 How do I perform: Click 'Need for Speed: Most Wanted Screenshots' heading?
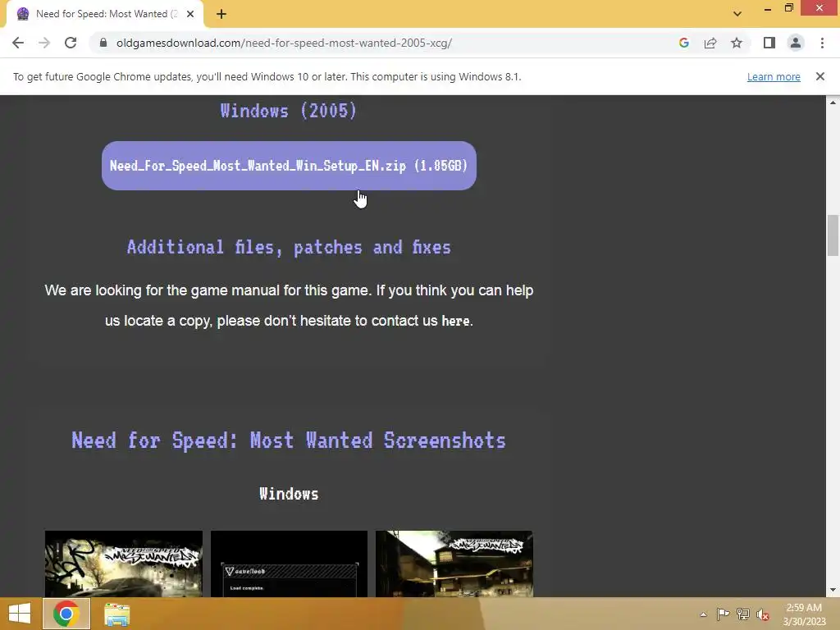pos(289,441)
